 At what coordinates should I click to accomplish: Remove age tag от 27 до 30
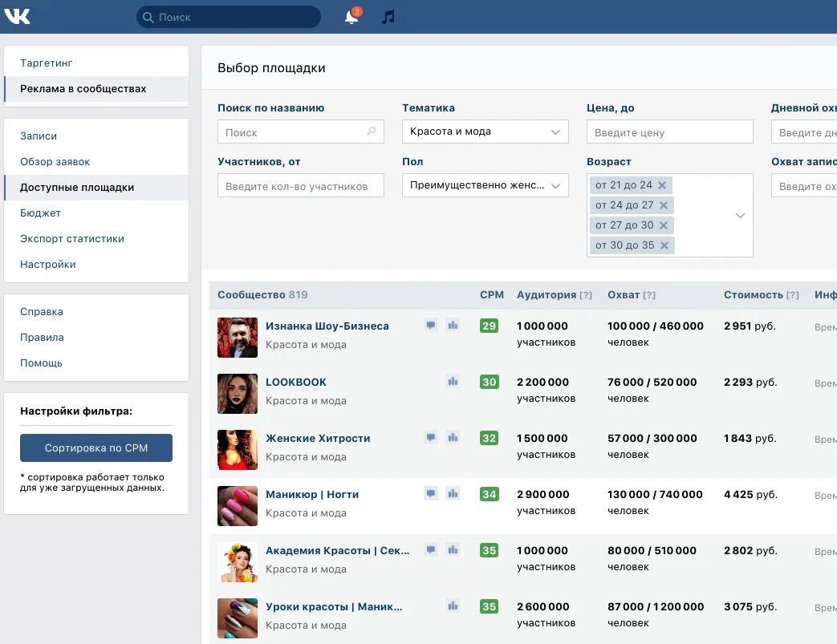664,225
